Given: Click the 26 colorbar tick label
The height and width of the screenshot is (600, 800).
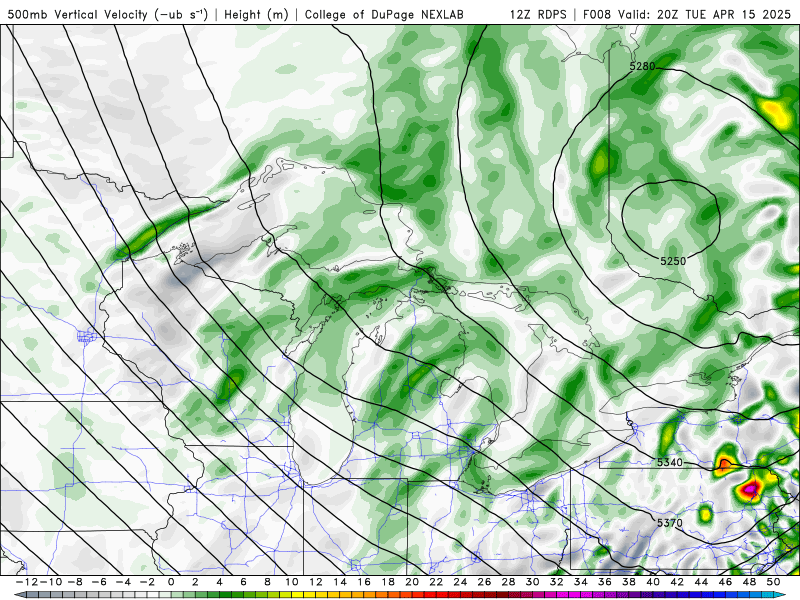Looking at the screenshot, I should click(x=484, y=582).
